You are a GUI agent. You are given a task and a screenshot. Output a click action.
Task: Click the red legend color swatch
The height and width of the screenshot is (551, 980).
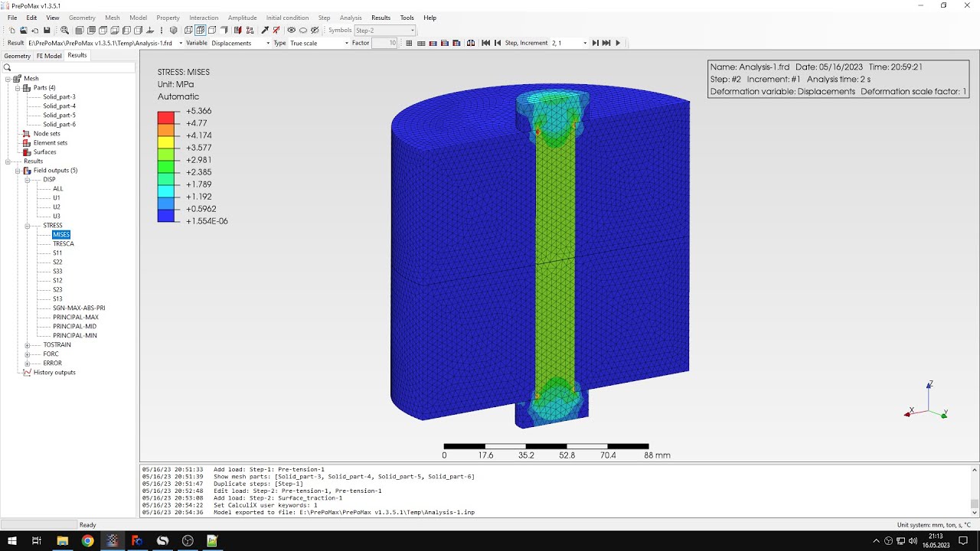(x=168, y=117)
